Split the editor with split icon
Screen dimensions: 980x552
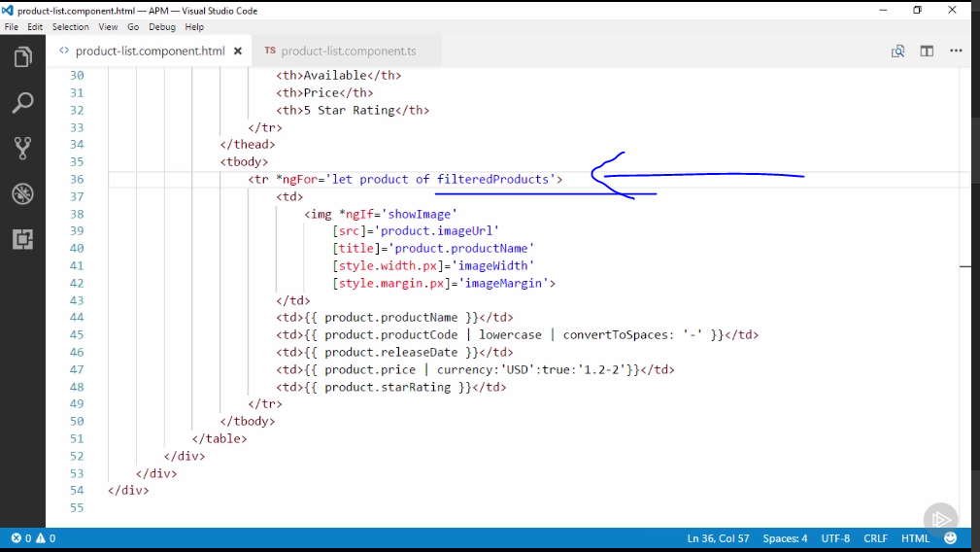pos(927,52)
